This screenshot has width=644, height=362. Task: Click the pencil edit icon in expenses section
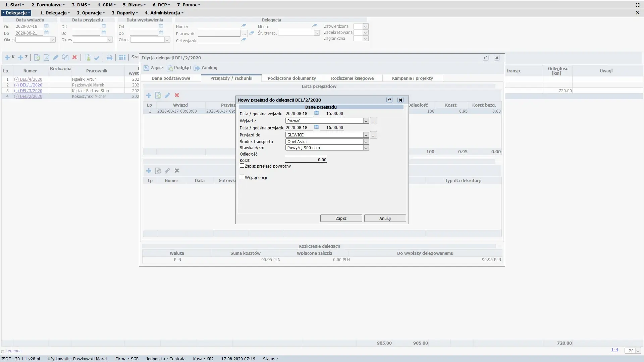[167, 171]
